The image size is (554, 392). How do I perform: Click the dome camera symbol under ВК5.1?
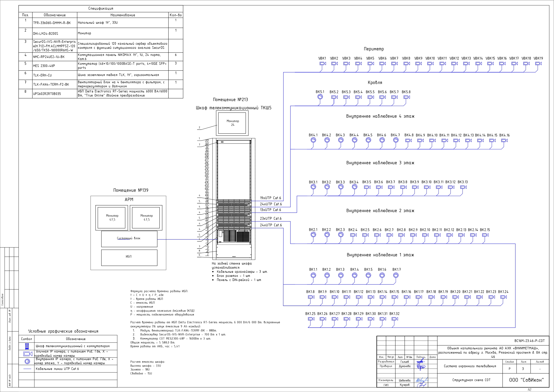(x=320, y=97)
